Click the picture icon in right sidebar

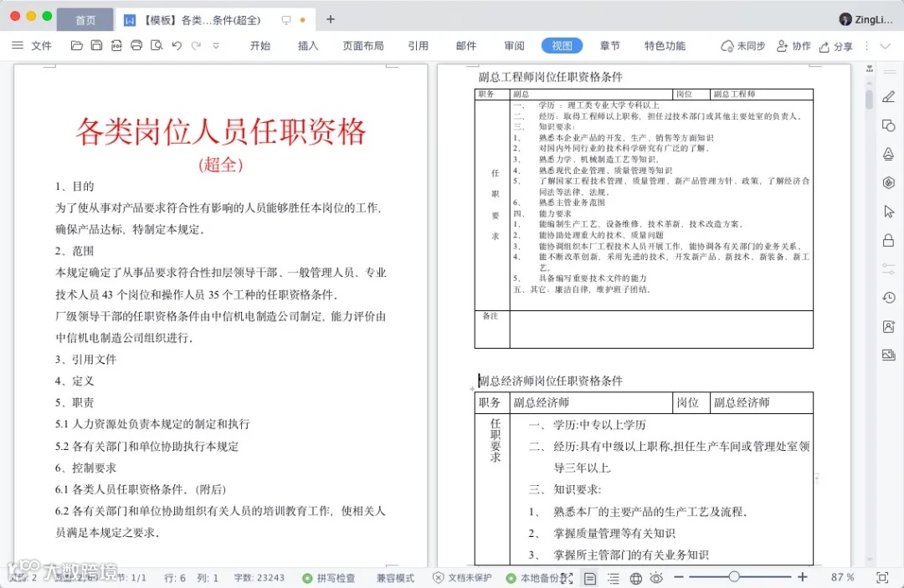pos(888,355)
